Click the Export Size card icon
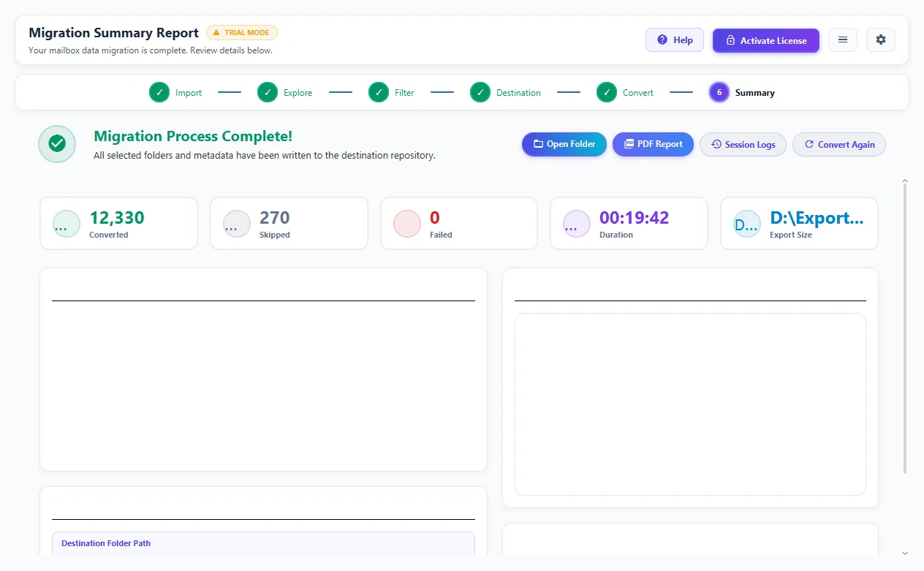Viewport: 924px width, 571px height. coord(747,224)
